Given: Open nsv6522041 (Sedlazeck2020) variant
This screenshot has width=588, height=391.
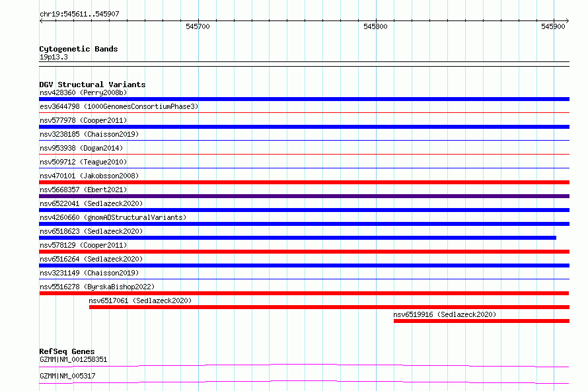Looking at the screenshot, I should click(x=91, y=203).
